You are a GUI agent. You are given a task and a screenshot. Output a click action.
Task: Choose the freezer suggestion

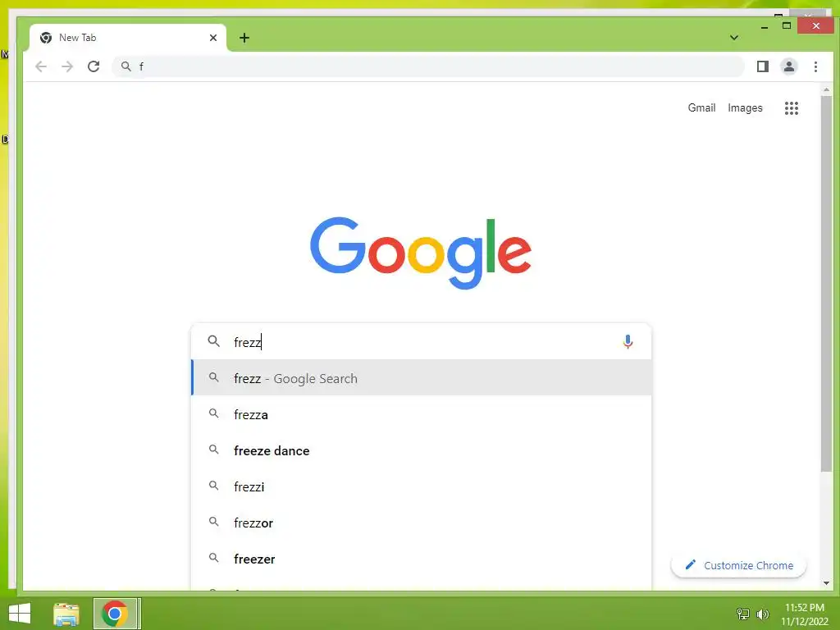[422, 559]
